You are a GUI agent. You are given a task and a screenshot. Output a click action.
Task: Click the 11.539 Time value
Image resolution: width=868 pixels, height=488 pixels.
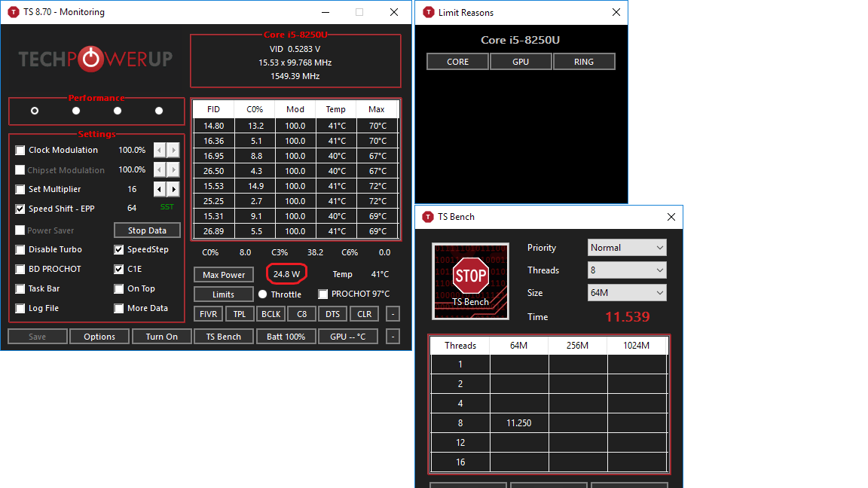pos(627,316)
